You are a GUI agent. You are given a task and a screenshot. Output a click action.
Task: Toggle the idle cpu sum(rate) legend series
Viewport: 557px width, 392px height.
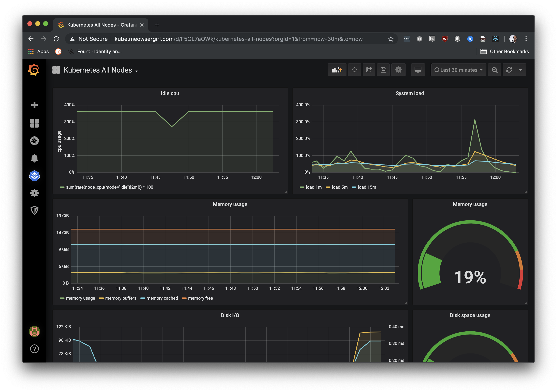110,187
